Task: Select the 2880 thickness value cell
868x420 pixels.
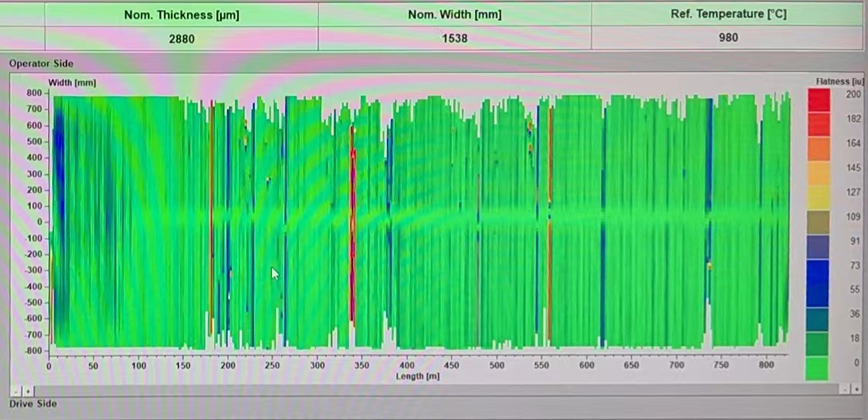Action: 182,39
